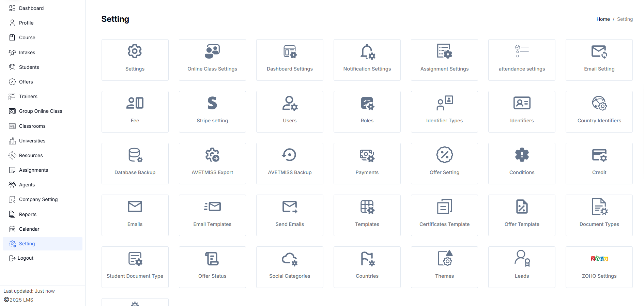This screenshot has width=644, height=306.
Task: Click the ZOHO Settings logo
Action: (599, 259)
